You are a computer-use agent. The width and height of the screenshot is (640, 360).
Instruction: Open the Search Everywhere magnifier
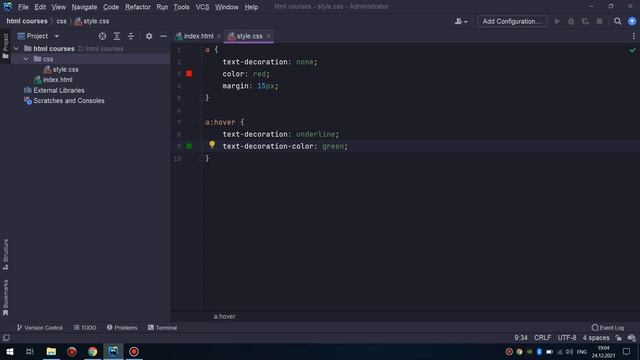pos(618,21)
